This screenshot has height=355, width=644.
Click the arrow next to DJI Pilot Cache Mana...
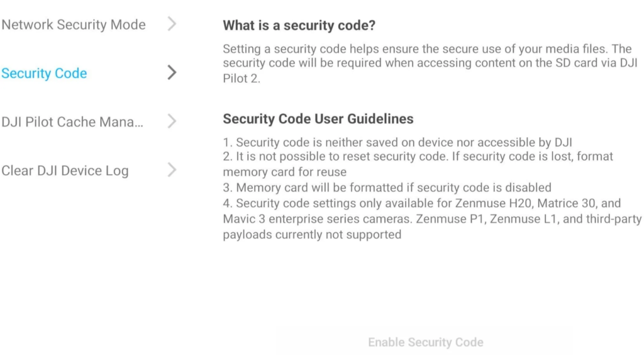tap(172, 121)
